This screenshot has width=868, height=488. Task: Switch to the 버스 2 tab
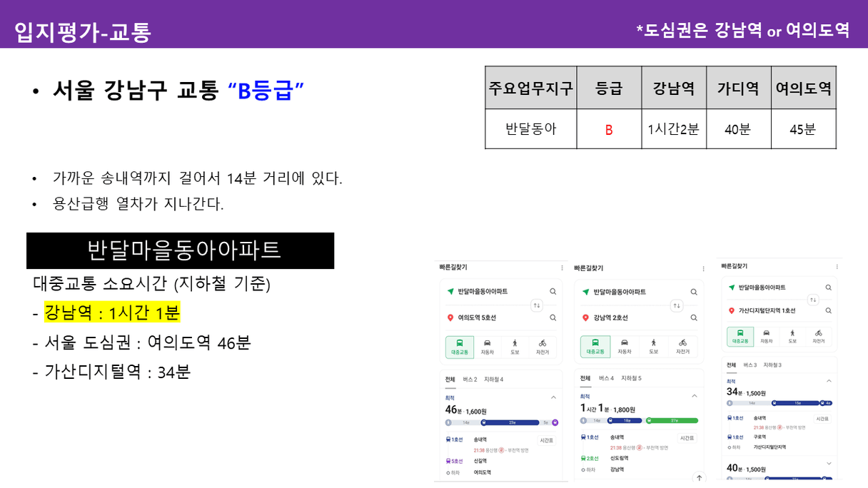pos(470,379)
